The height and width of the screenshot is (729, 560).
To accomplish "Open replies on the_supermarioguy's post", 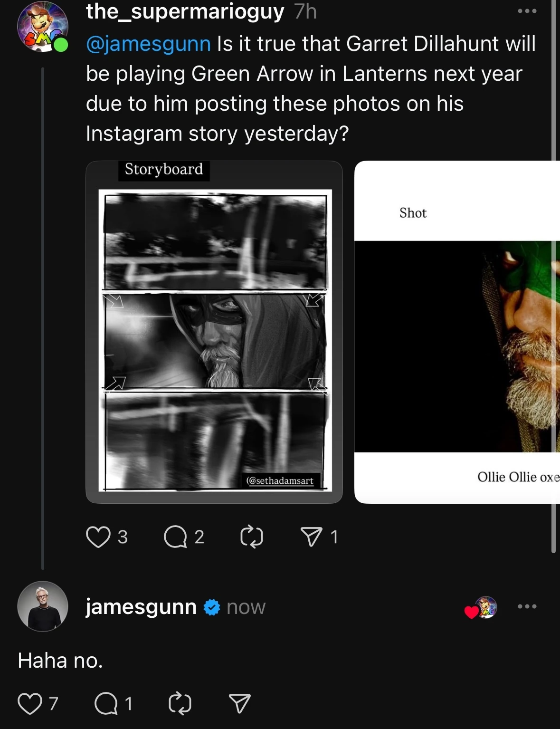I will (x=175, y=537).
